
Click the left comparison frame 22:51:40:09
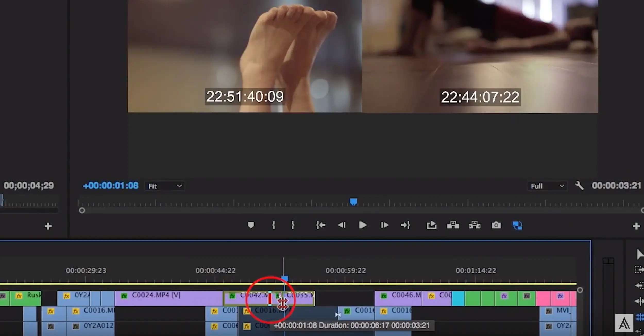click(x=245, y=56)
